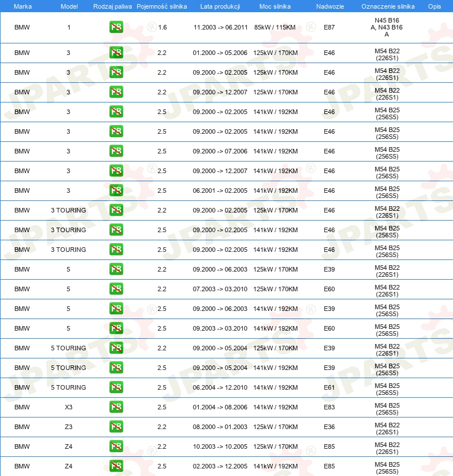Select the '85kW / 115KM' power cell

275,27
